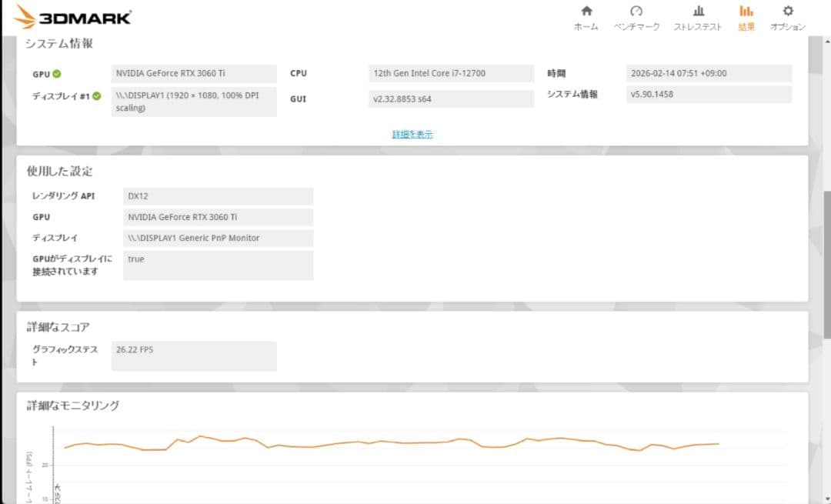
Task: Click the NVIDIA GeForce RTX 3060 Ti GPU field
Action: (x=193, y=73)
